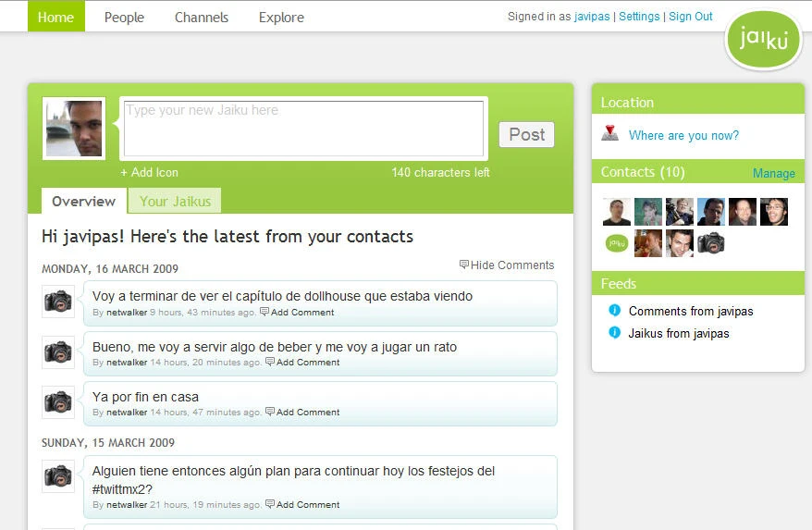
Task: Click the Jaikus from javipas feed icon
Action: tap(614, 333)
